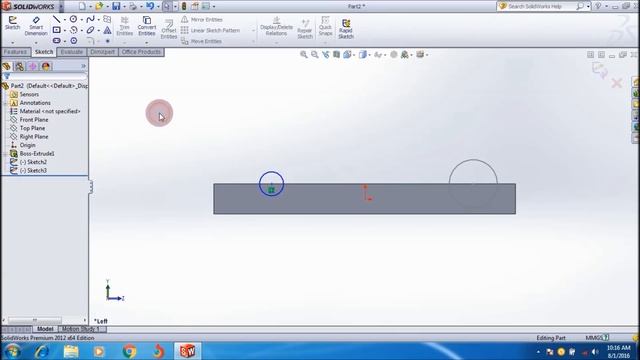Viewport: 640px width, 360px height.
Task: Select the Front Plane tree item
Action: coord(34,120)
